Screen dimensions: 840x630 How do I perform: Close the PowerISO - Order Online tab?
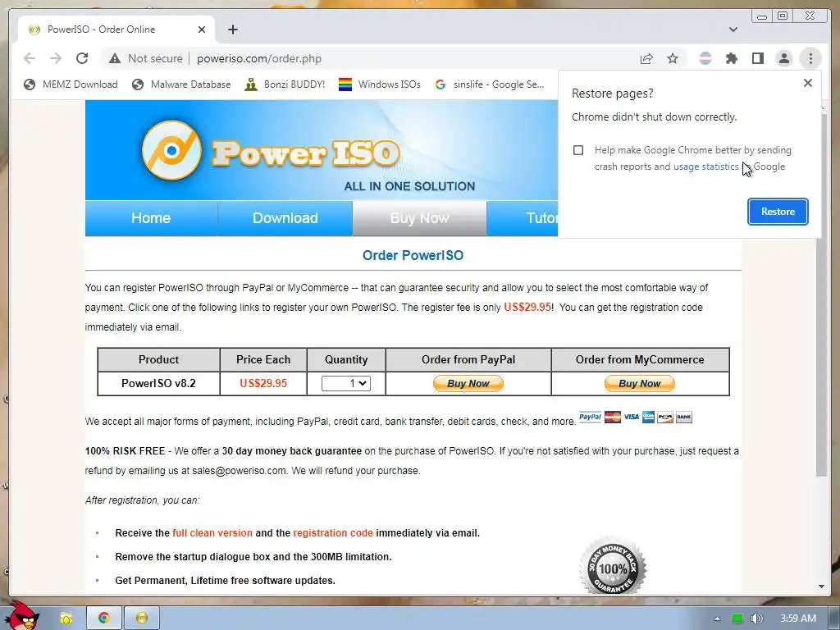202,30
